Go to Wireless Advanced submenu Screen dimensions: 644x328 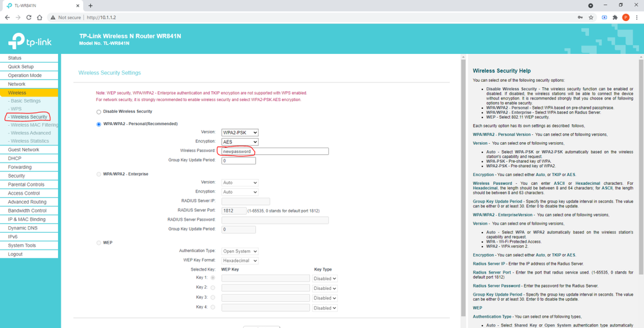click(x=29, y=133)
